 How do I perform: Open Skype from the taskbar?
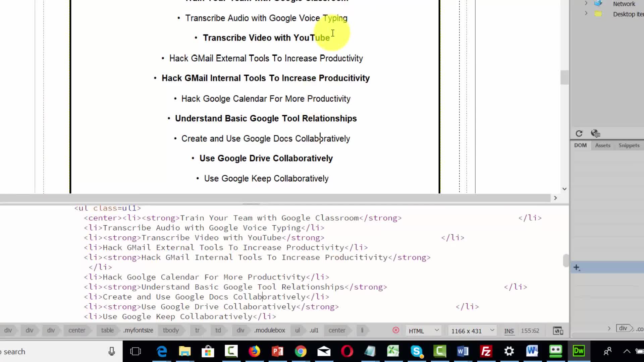(x=416, y=351)
